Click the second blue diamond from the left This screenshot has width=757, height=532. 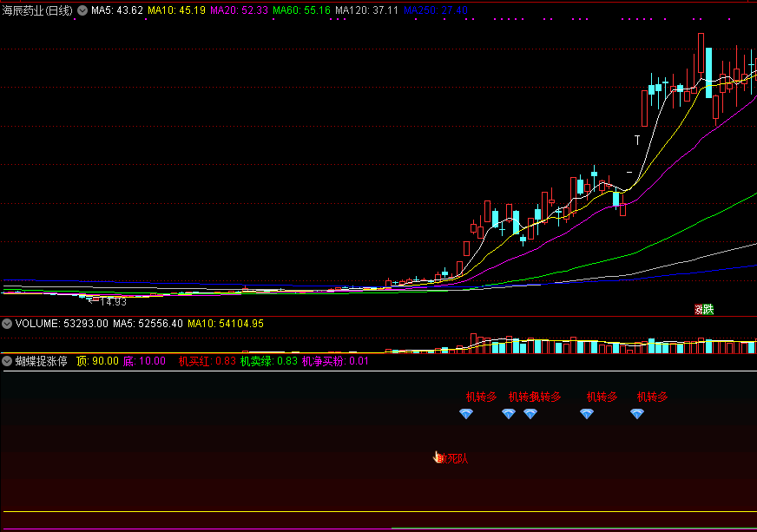(x=509, y=414)
